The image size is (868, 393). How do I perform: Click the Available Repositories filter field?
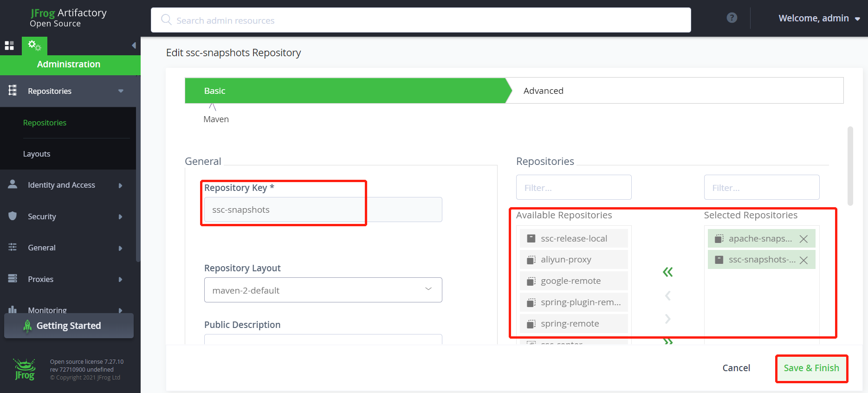click(574, 187)
